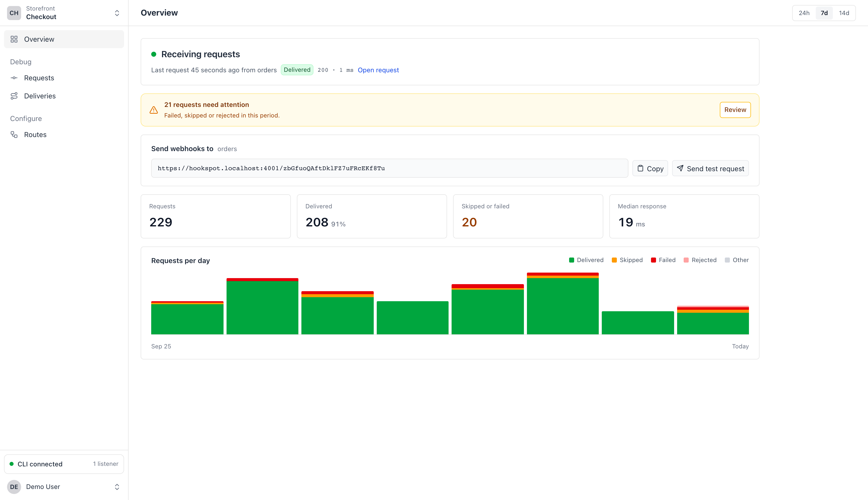Open Routes under Configure

coord(64,135)
